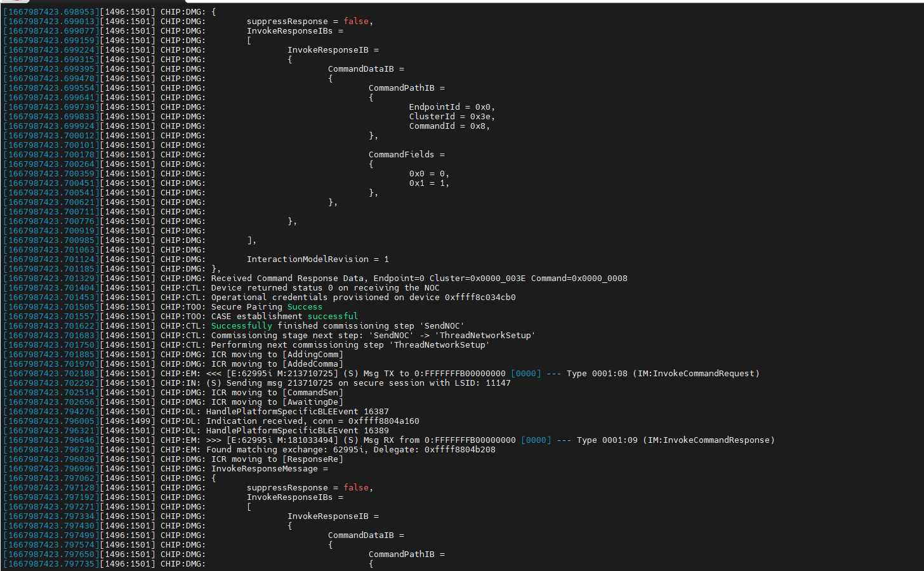Click the top 'suppressResponse = false,' line

pos(310,22)
